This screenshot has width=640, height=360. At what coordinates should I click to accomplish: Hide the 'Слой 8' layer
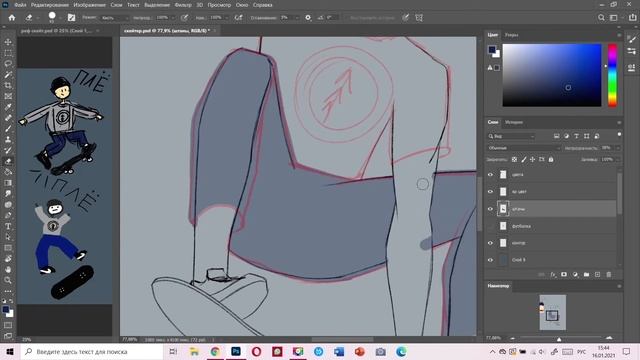click(491, 260)
